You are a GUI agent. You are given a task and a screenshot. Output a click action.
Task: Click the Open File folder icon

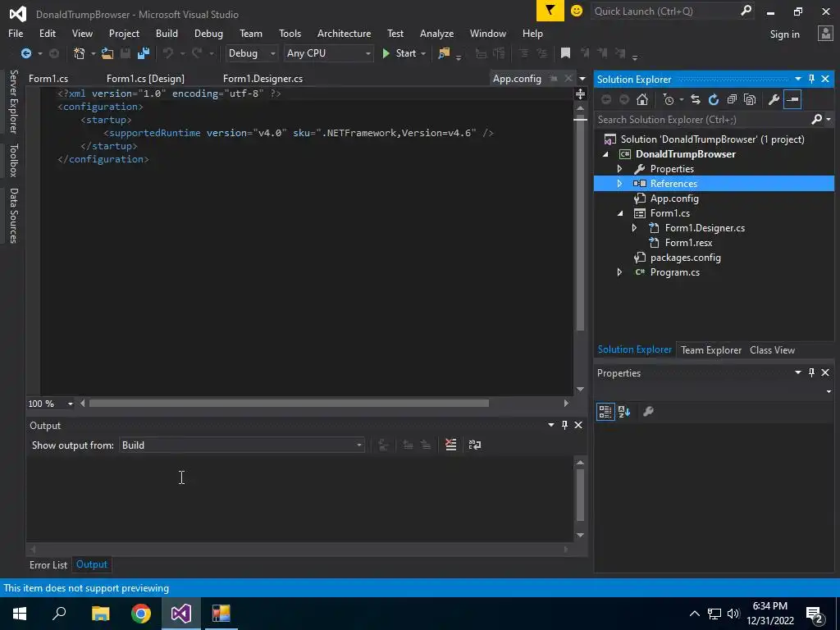(x=107, y=53)
